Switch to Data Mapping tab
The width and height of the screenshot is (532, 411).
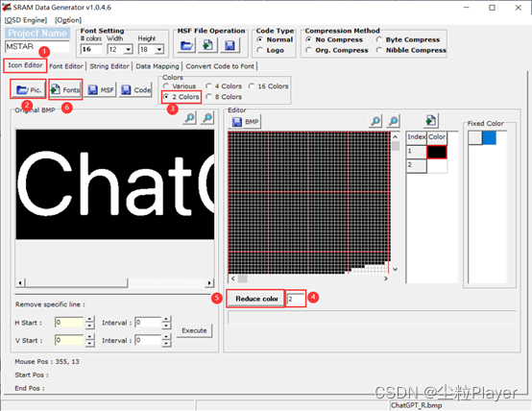[157, 66]
